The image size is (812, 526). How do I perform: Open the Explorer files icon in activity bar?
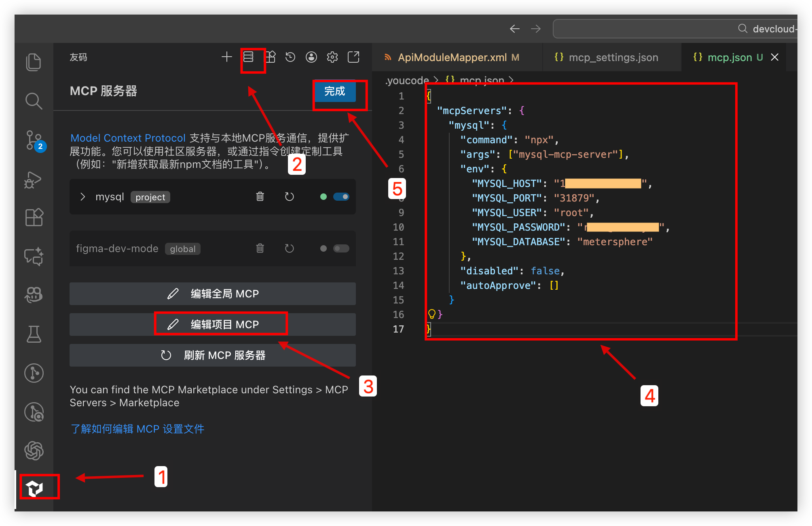[x=34, y=62]
